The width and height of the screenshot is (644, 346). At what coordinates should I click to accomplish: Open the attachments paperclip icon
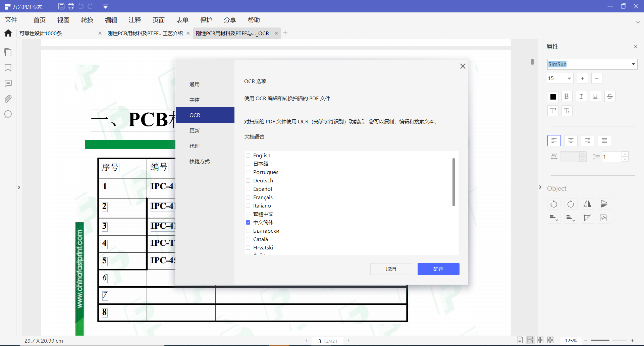tap(8, 99)
